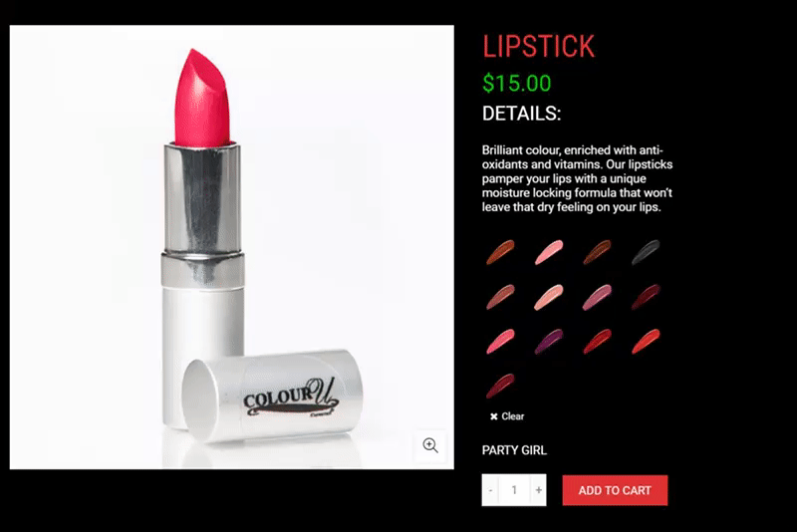
Task: Choose the orange-red swatch ending third row
Action: click(x=646, y=341)
